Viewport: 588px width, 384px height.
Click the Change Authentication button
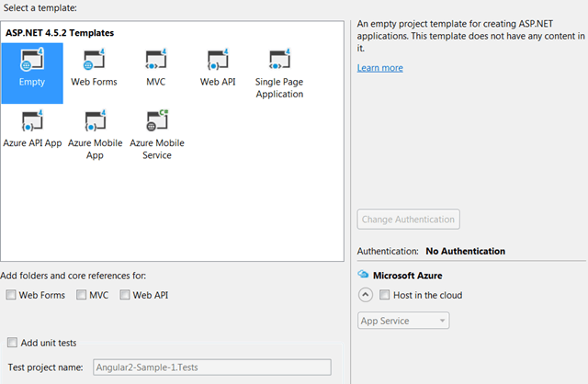click(x=408, y=220)
